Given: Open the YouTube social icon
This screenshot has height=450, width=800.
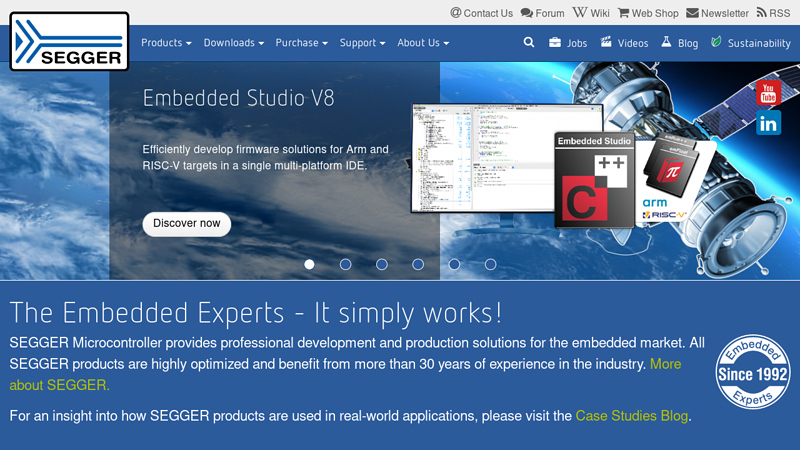Looking at the screenshot, I should (x=768, y=93).
